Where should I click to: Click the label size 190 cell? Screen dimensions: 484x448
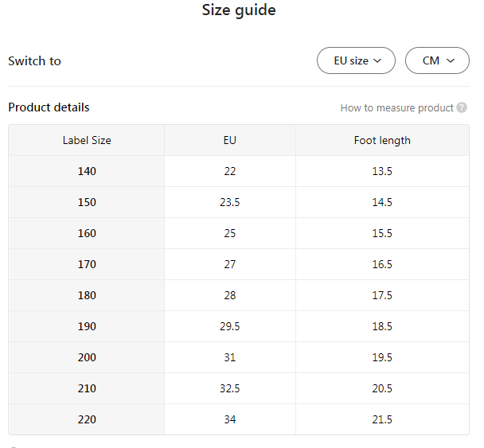point(87,326)
